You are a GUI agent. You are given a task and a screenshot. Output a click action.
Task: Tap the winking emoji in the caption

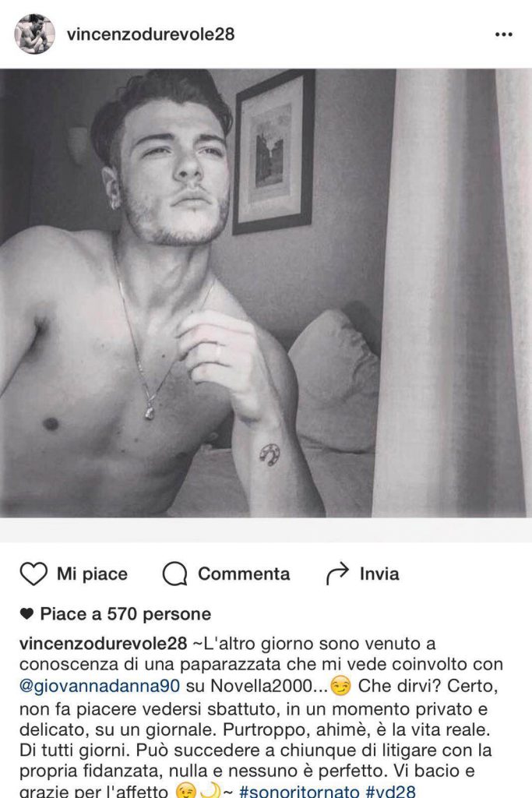[x=185, y=792]
